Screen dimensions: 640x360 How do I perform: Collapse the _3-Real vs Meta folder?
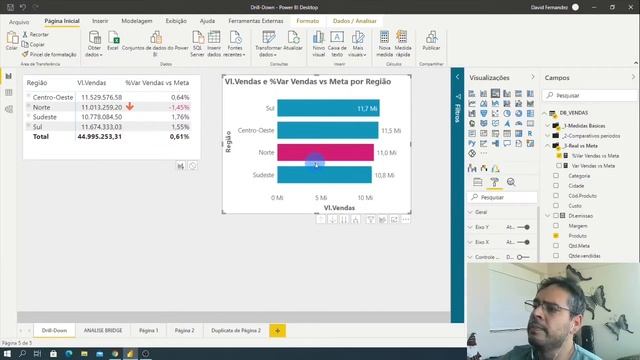pos(548,146)
